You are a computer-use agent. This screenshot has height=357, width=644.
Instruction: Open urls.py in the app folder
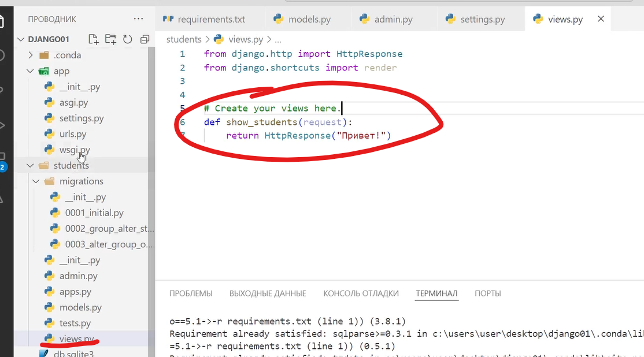coord(73,134)
